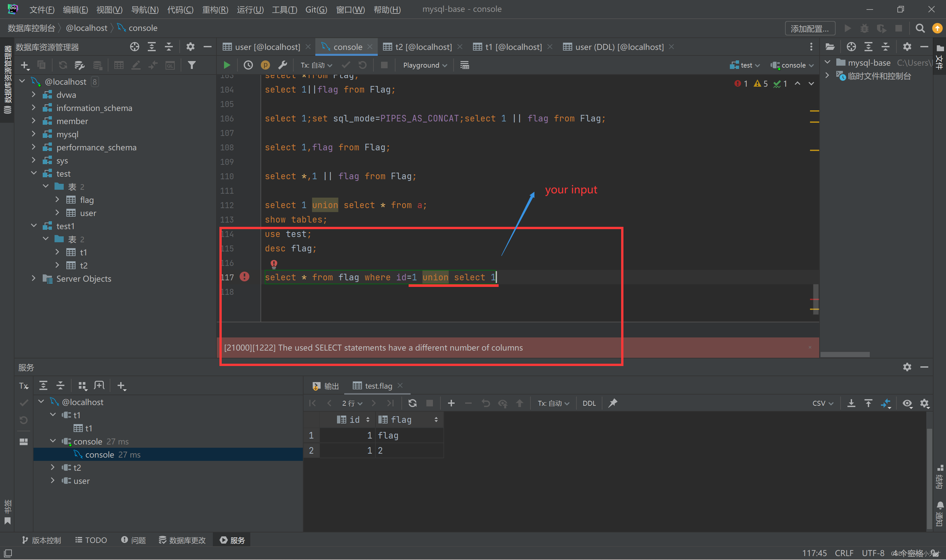
Task: Open query history clock icon
Action: (x=248, y=65)
